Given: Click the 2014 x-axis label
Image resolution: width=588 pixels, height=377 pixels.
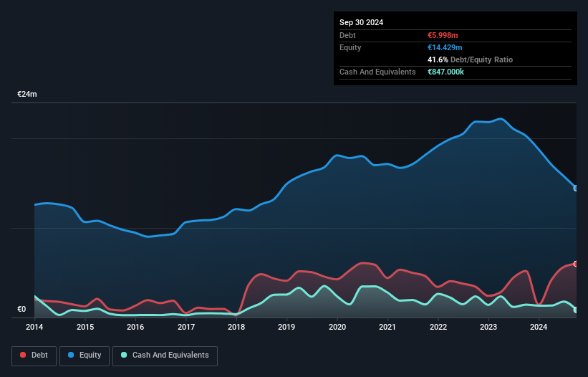Looking at the screenshot, I should (34, 327).
